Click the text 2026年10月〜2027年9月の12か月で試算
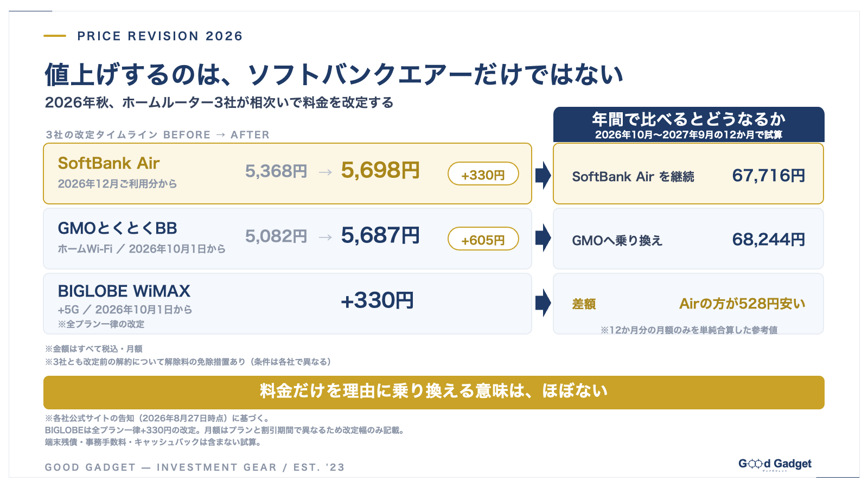Viewport: 868px width, 488px height. (688, 134)
